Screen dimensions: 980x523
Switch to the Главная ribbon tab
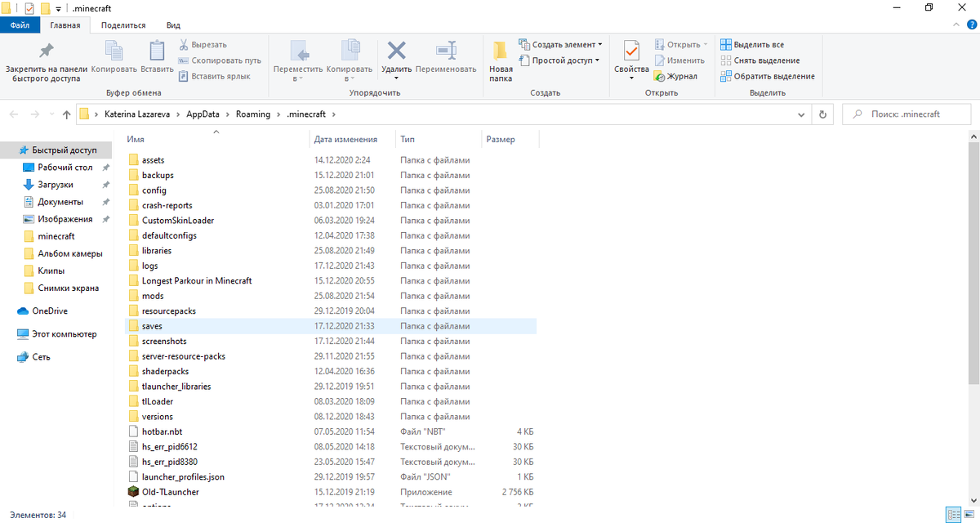tap(65, 25)
